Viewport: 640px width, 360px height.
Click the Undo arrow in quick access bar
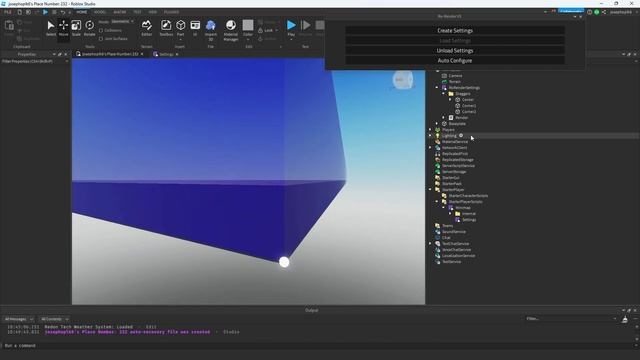[63, 12]
